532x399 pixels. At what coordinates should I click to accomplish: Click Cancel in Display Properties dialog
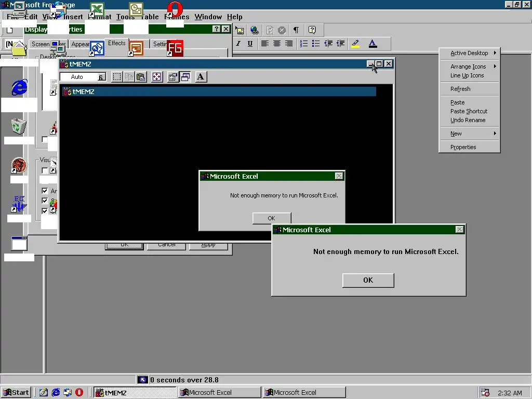coord(167,245)
